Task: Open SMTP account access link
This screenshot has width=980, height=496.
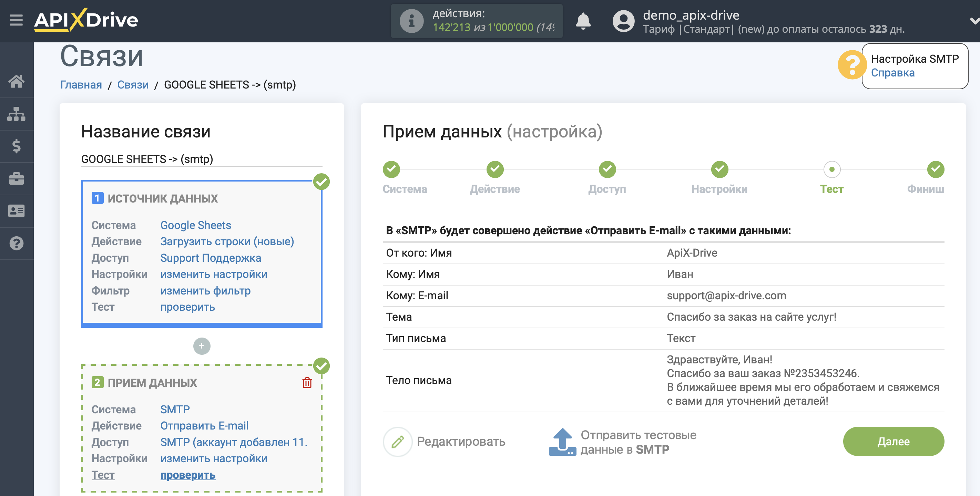Action: 234,442
